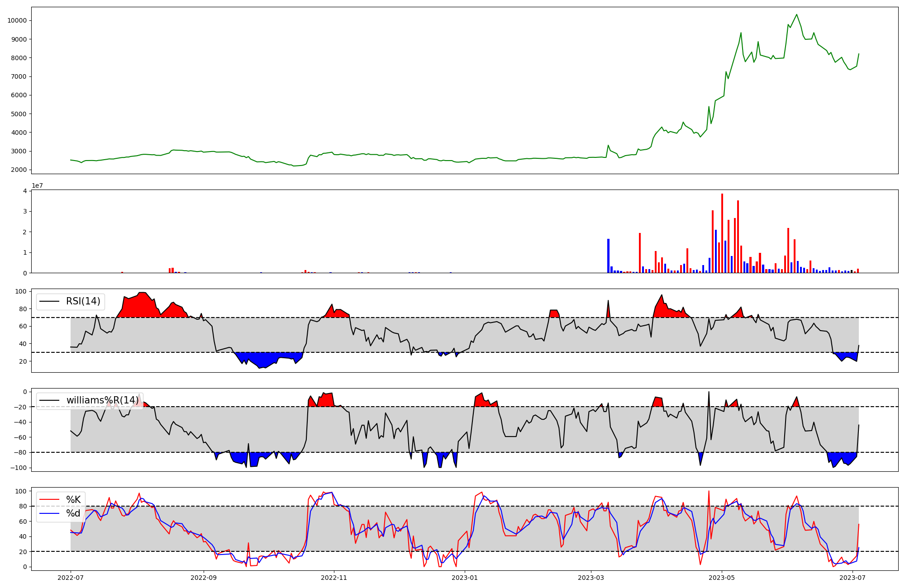Click the 10000 price axis tick label

(x=17, y=20)
